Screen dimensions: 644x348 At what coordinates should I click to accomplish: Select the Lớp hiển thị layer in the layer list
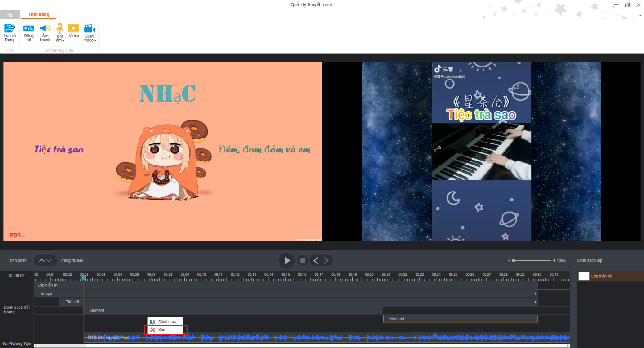pyautogui.click(x=611, y=276)
